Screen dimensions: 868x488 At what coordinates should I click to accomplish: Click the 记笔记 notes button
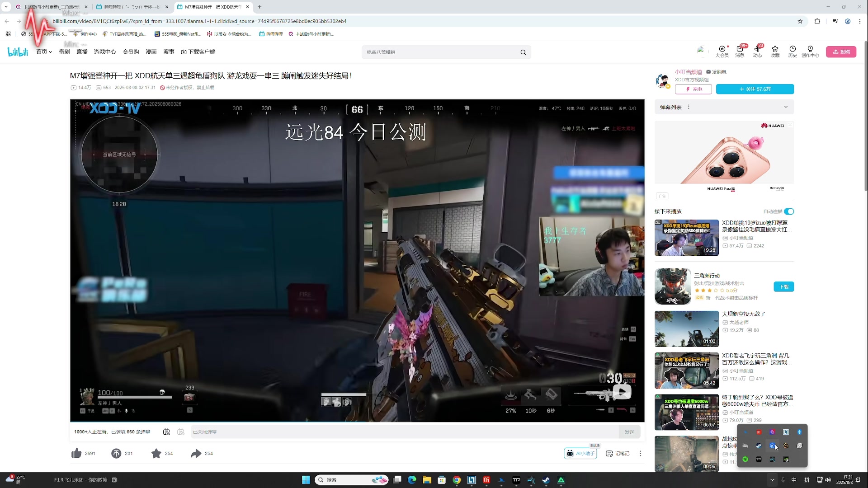click(618, 453)
